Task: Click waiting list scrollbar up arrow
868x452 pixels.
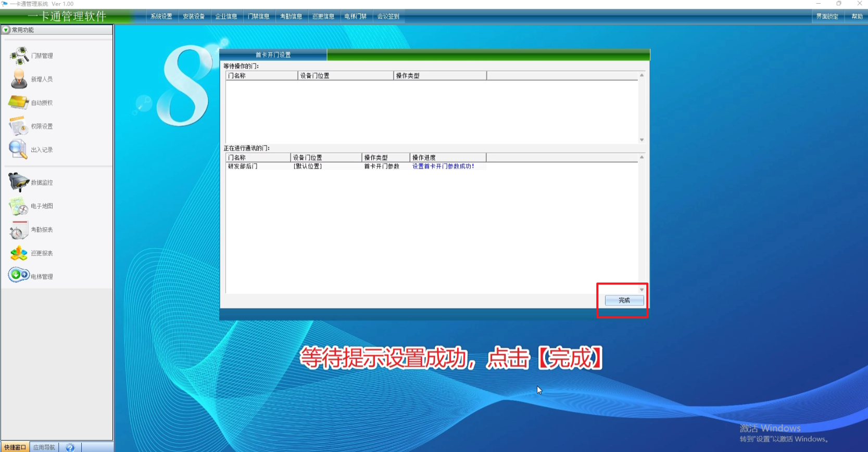Action: (x=641, y=75)
